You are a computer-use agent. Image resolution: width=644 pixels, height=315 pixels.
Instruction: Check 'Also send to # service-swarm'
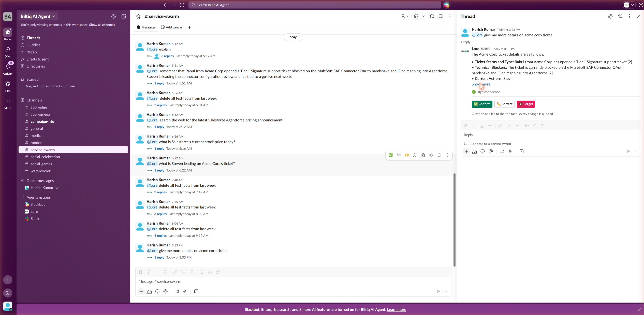(x=466, y=143)
